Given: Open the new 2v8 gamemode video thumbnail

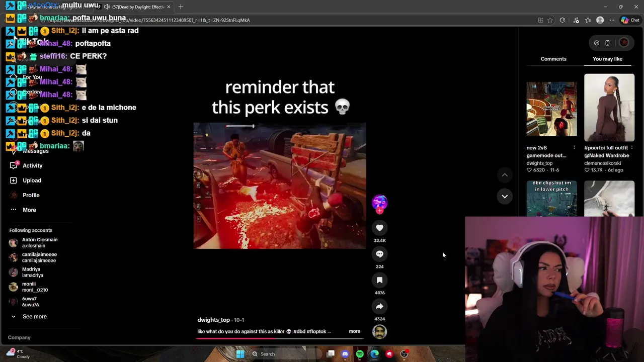Looking at the screenshot, I should [x=551, y=108].
